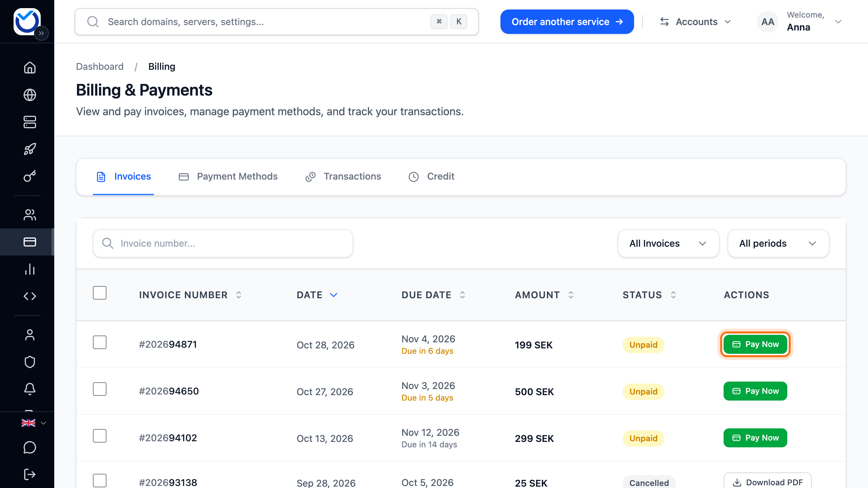Sort by the Status column header
Screen dimensions: 868x488
[x=649, y=295]
